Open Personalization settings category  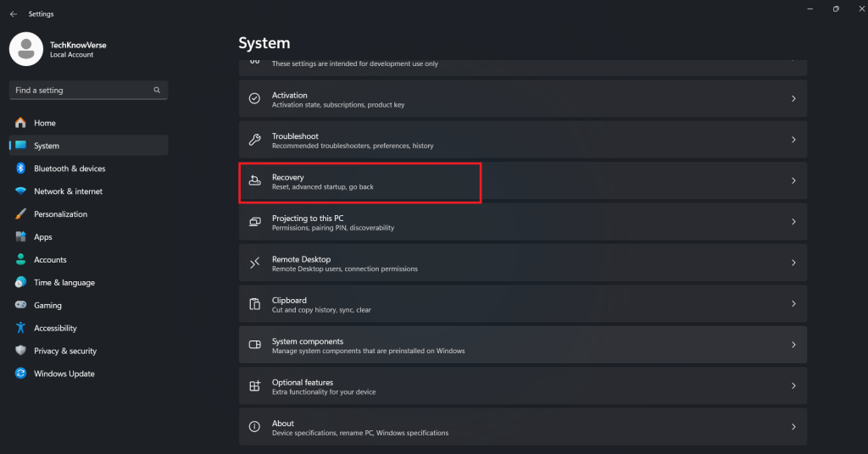coord(60,214)
